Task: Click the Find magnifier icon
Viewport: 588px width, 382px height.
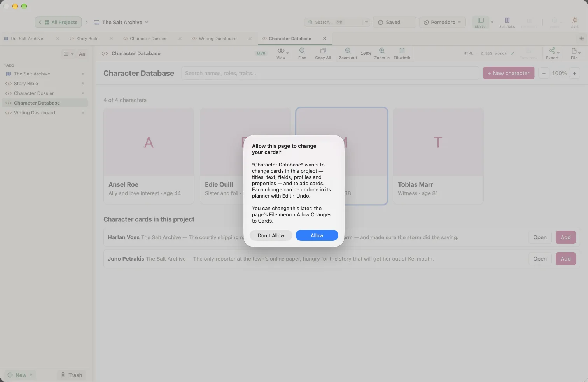Action: [302, 51]
